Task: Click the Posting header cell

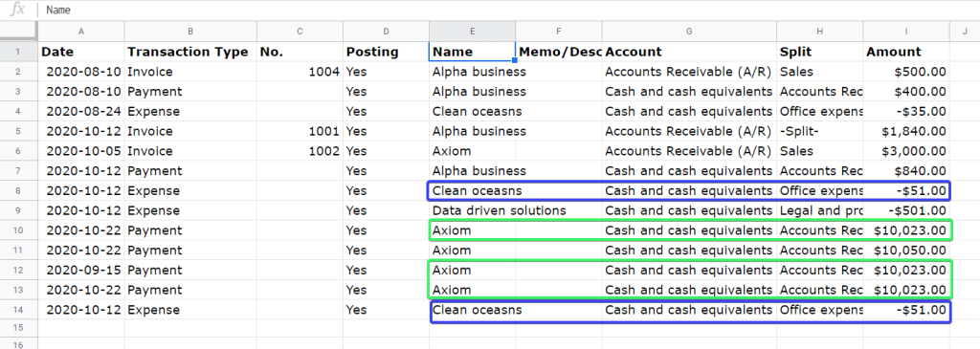Action: [387, 52]
